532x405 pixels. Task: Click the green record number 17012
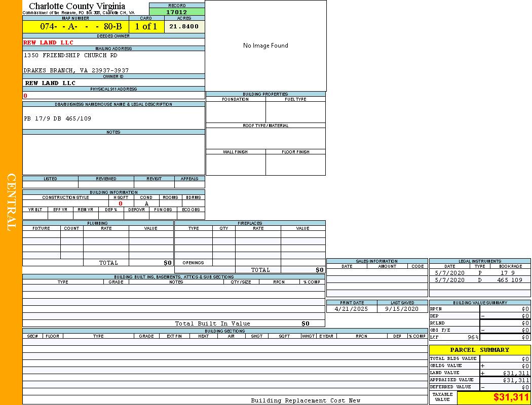pos(177,12)
